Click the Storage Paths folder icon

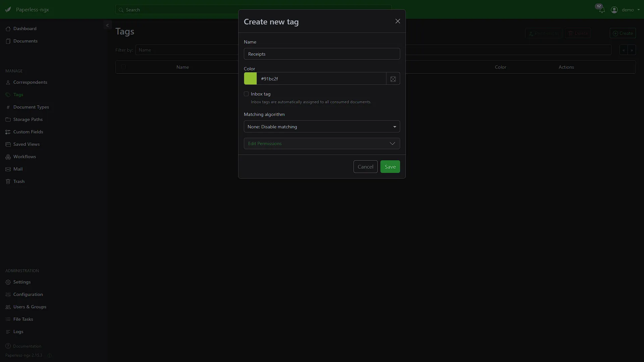[8, 119]
